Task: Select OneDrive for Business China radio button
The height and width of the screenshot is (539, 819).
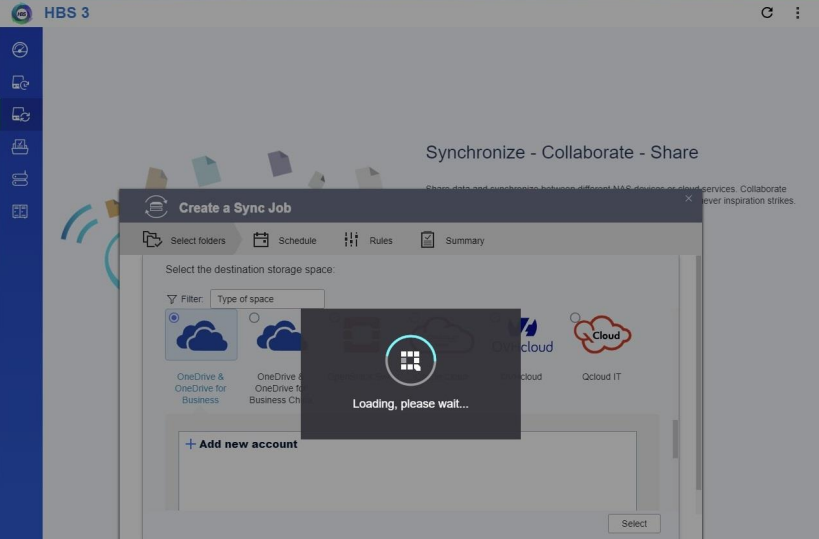Action: pos(254,318)
